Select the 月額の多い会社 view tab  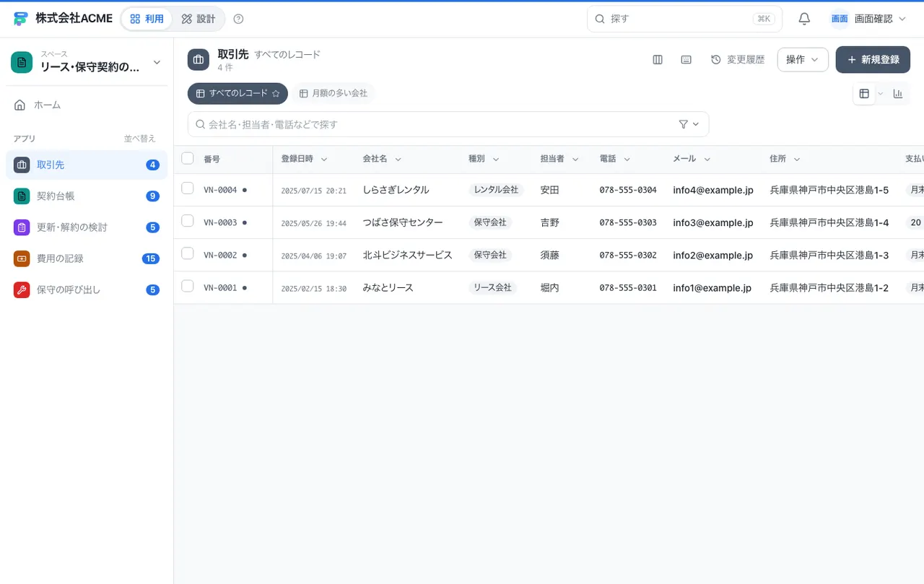334,94
